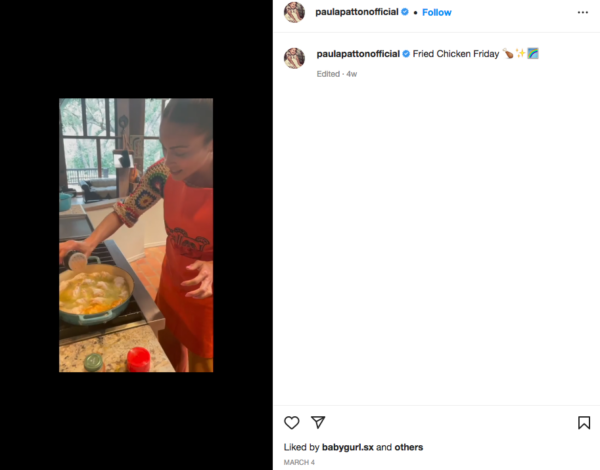View others who liked the post

tap(409, 447)
